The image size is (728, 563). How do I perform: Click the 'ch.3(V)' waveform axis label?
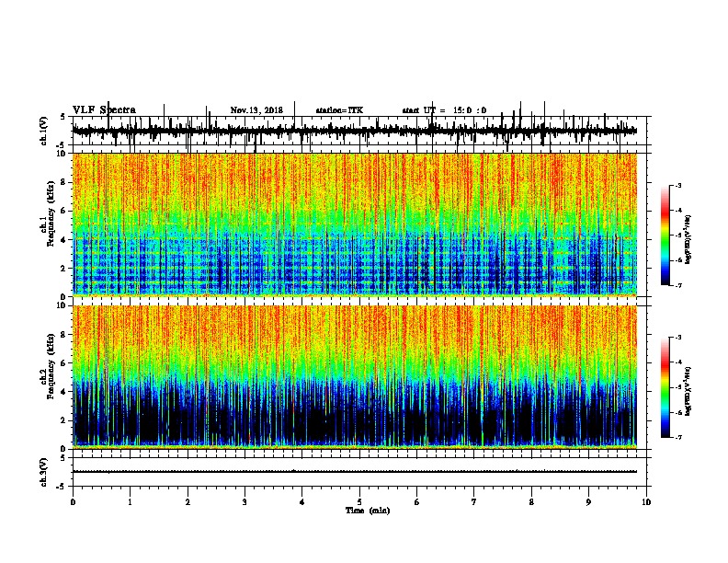[x=43, y=472]
